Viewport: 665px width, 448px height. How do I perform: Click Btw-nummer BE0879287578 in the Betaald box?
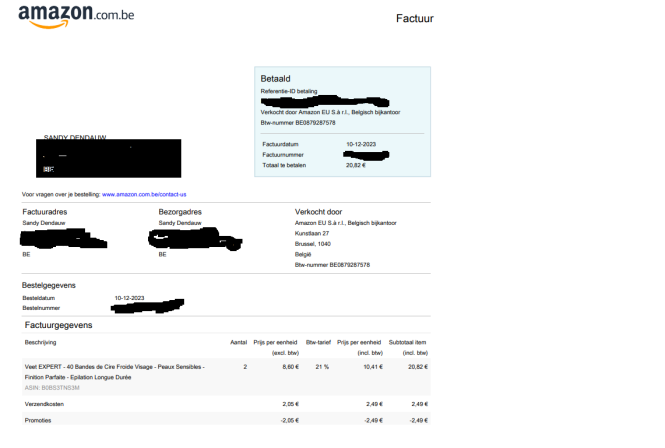298,123
